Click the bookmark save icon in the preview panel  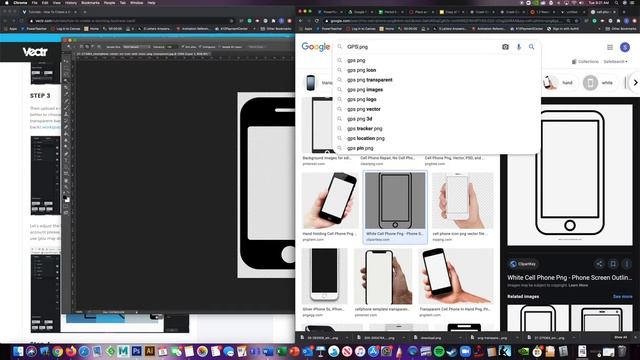coord(613,264)
